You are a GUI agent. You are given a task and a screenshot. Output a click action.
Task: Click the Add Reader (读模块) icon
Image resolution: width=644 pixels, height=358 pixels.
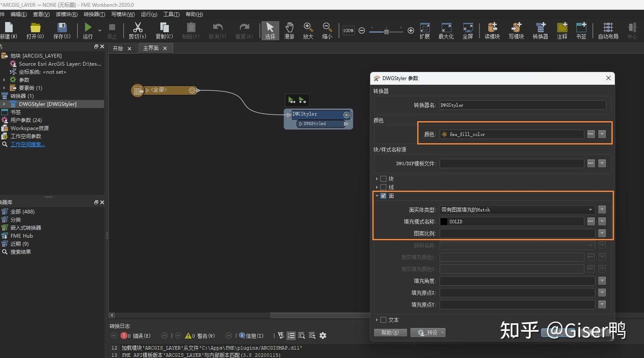[x=492, y=28]
